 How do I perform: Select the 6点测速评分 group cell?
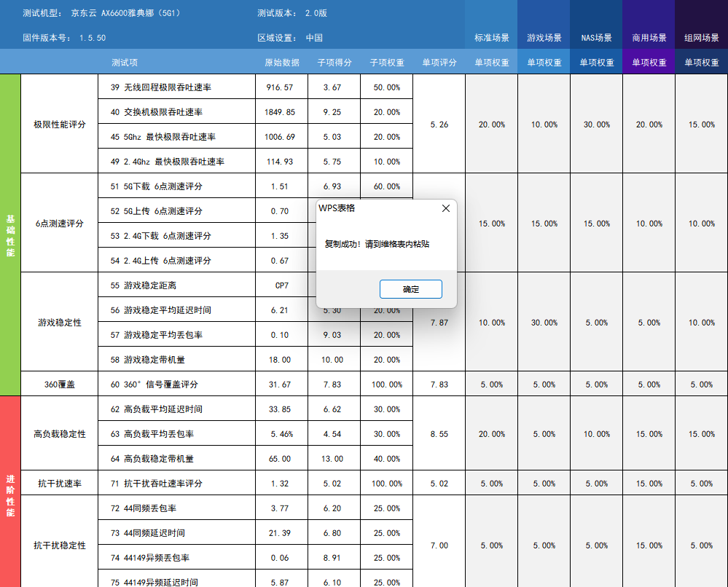pyautogui.click(x=59, y=224)
